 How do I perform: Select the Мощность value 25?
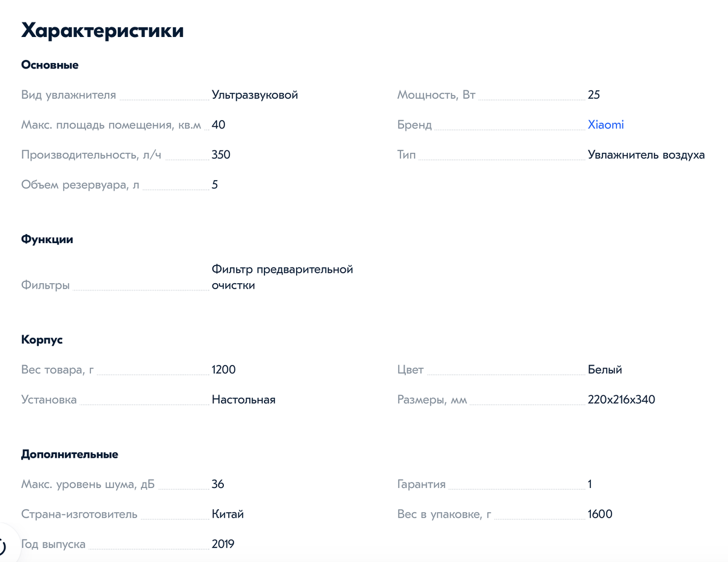click(x=593, y=95)
